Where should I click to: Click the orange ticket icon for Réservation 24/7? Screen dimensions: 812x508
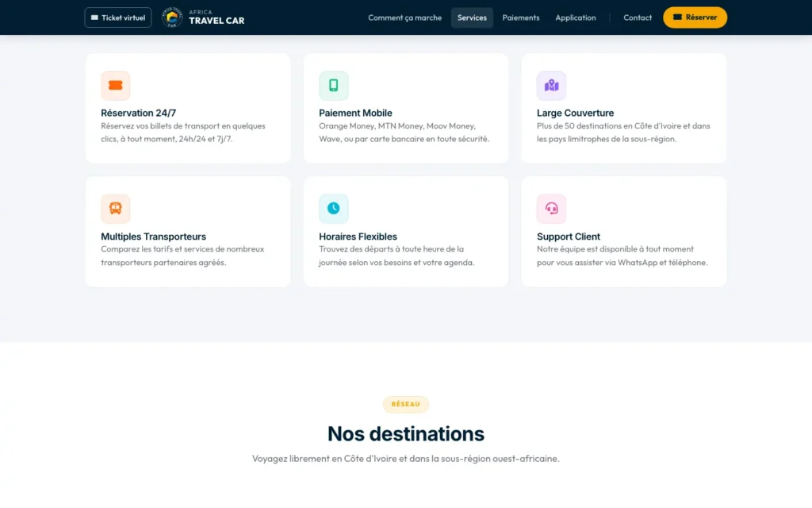tap(116, 86)
